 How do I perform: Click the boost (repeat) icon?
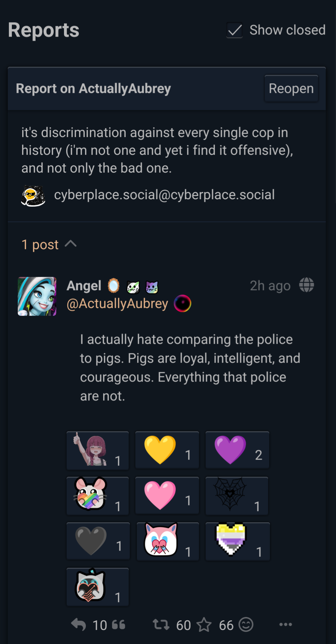[161, 625]
